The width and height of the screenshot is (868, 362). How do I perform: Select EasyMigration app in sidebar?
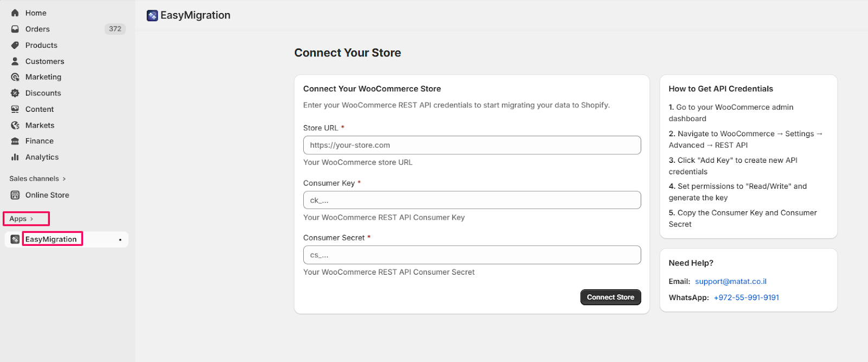51,239
